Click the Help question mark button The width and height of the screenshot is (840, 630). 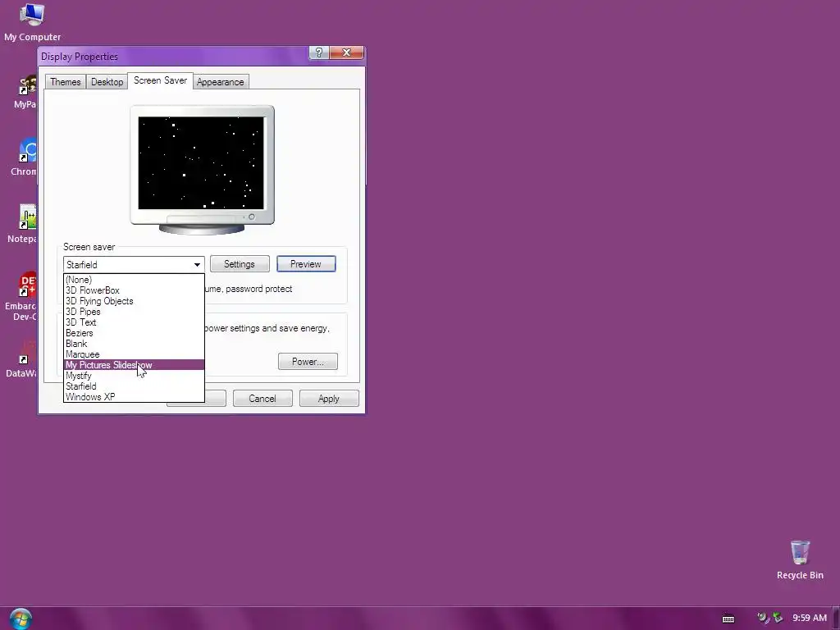[319, 52]
